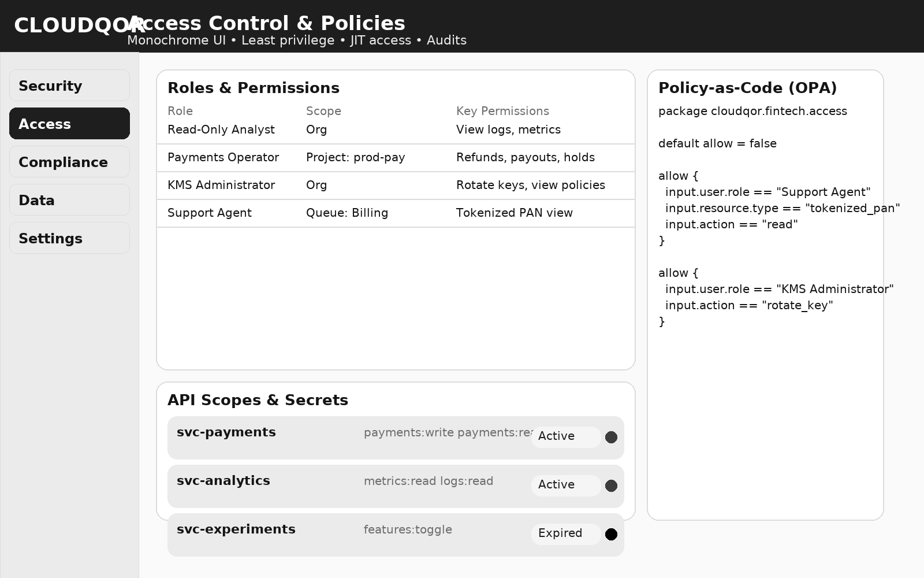Click the Active status of svc-analytics

566,486
